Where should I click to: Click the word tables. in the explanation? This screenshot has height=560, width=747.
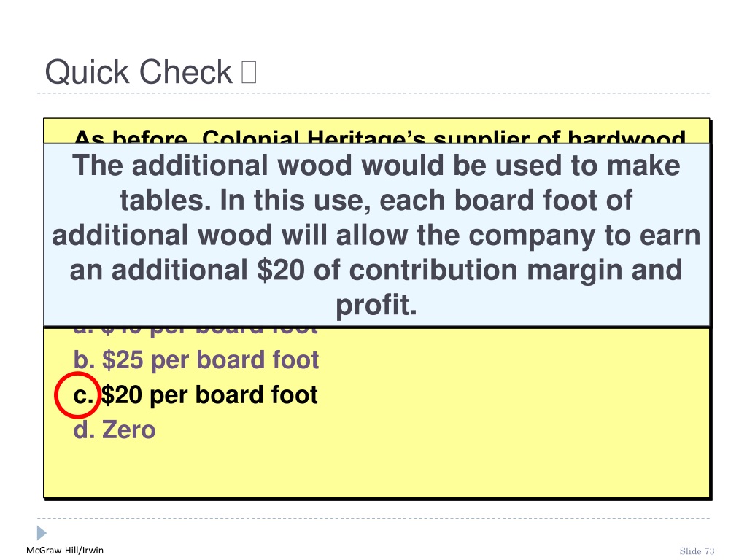[166, 200]
